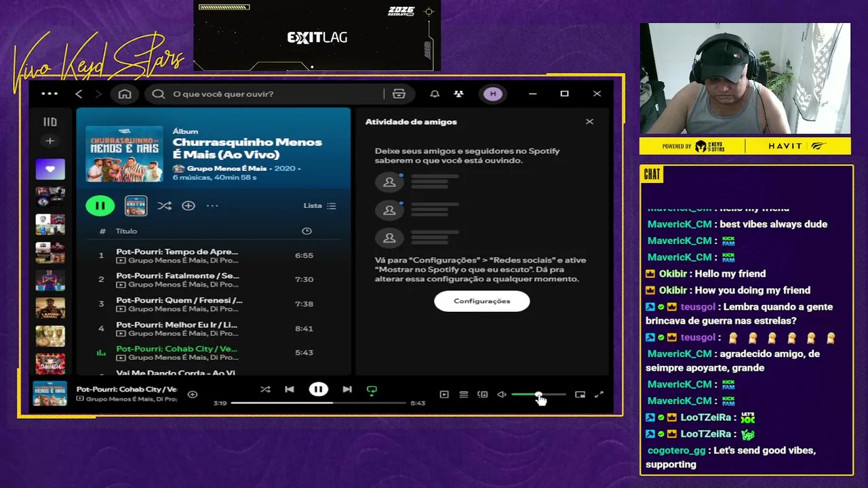868x488 pixels.
Task: Go back using the left arrow
Action: point(79,94)
